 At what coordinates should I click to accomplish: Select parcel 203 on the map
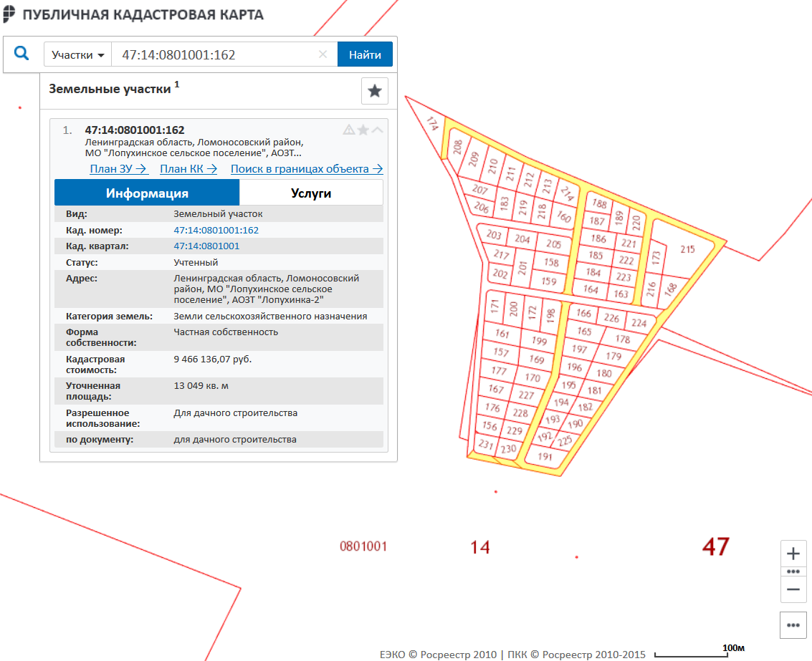click(x=494, y=234)
